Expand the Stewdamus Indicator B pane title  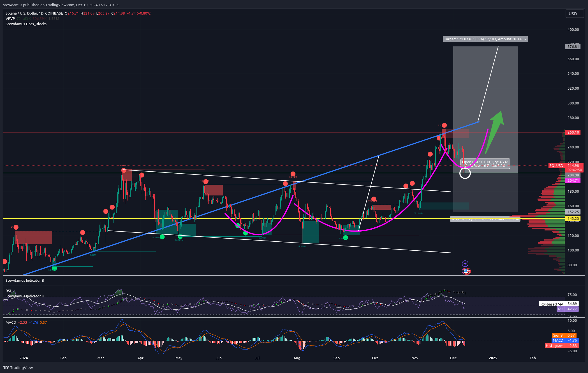click(25, 280)
